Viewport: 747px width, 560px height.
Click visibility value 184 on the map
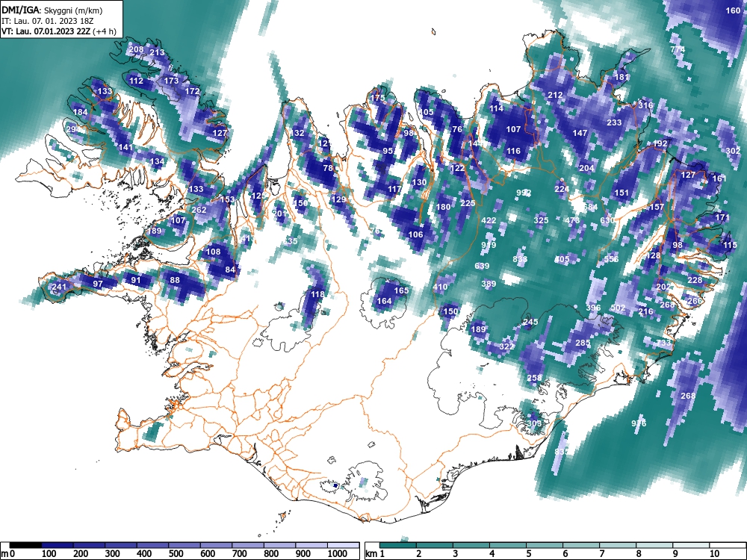point(81,113)
